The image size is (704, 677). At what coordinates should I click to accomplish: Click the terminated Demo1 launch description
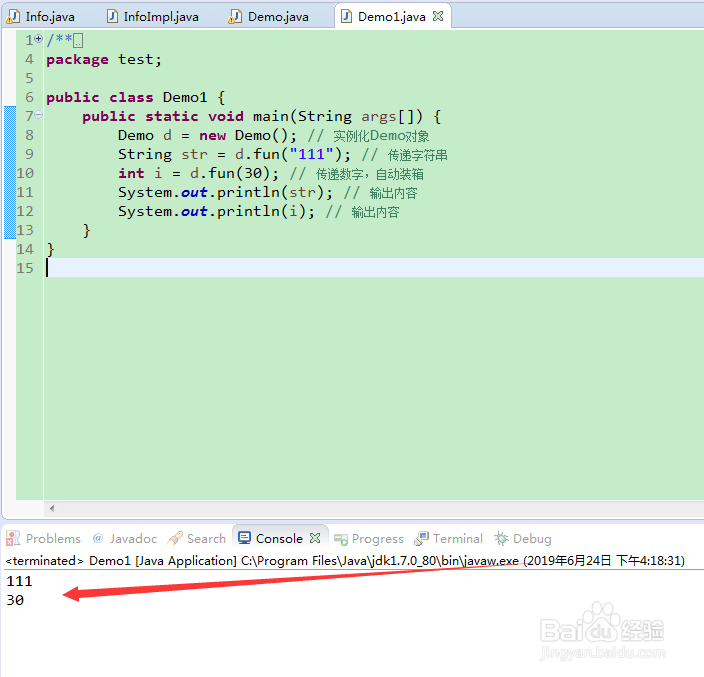[x=345, y=561]
